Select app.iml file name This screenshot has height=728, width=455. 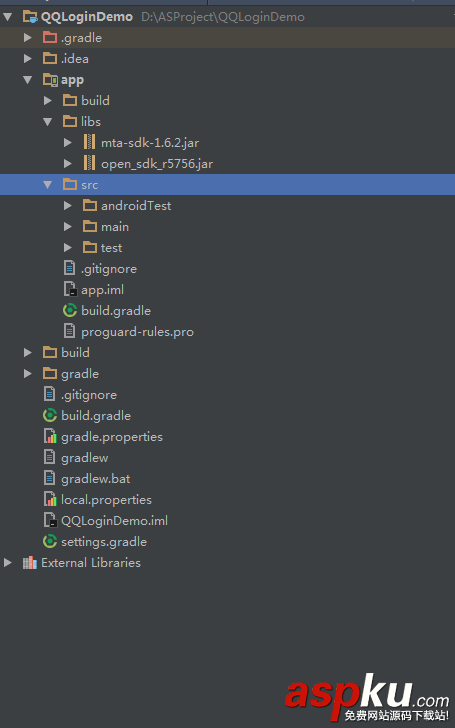click(x=103, y=290)
